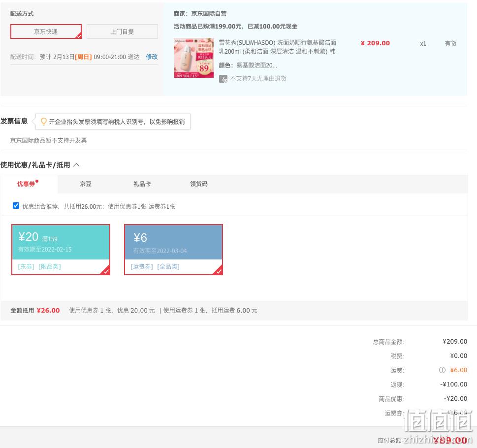Click the ¥209.00 product price
477x448 pixels.
tap(375, 43)
